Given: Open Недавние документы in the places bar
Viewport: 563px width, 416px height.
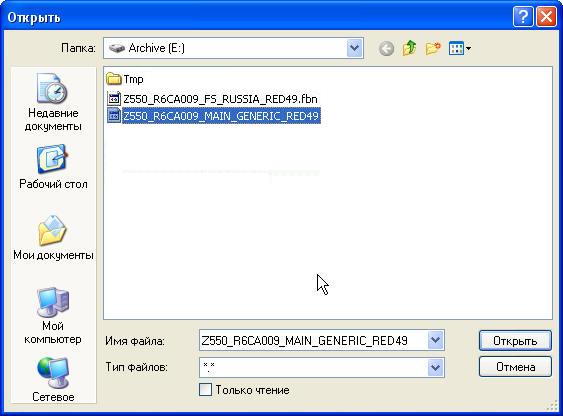Looking at the screenshot, I should 53,102.
